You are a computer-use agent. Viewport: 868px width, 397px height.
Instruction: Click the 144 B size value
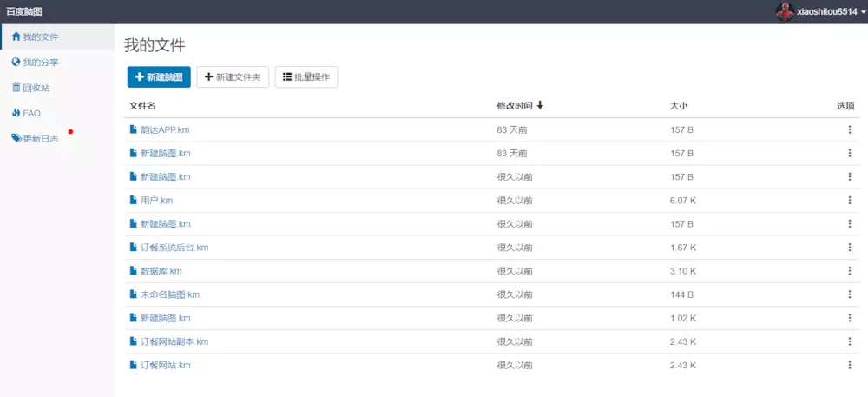(x=681, y=294)
